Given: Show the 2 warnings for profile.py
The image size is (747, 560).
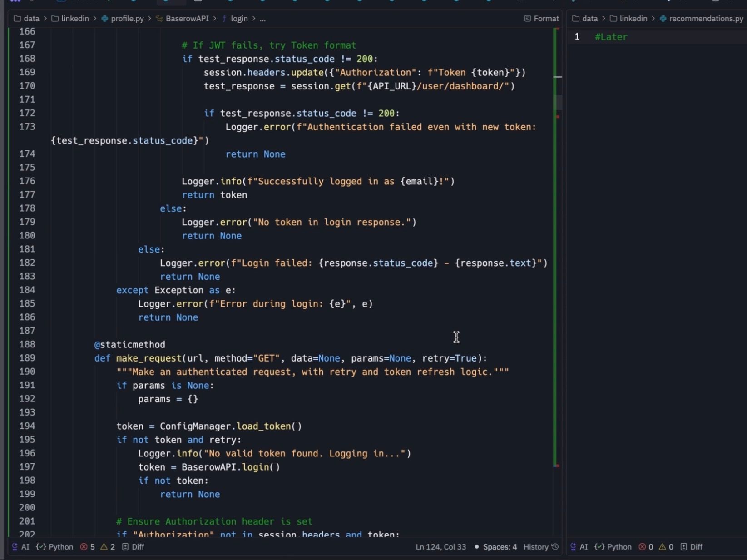Looking at the screenshot, I should [108, 547].
